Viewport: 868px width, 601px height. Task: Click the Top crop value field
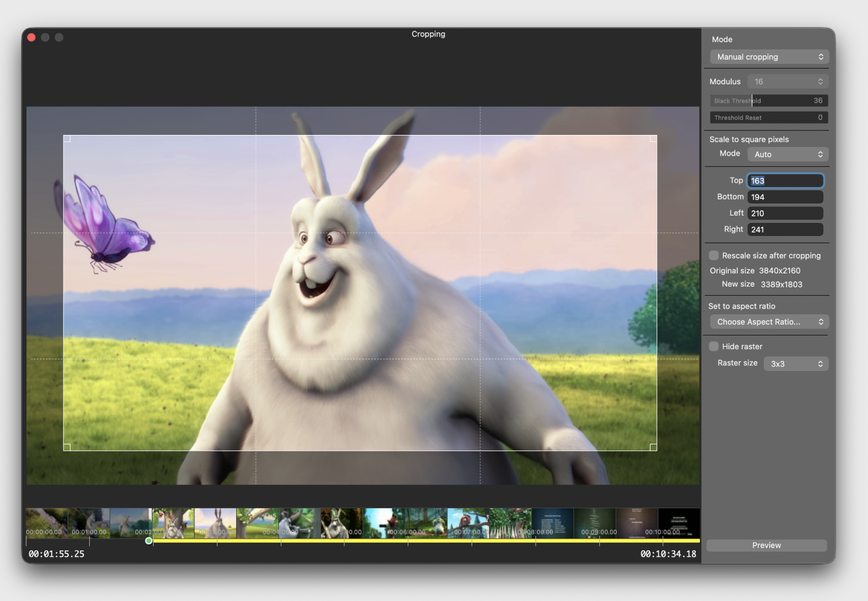click(785, 181)
